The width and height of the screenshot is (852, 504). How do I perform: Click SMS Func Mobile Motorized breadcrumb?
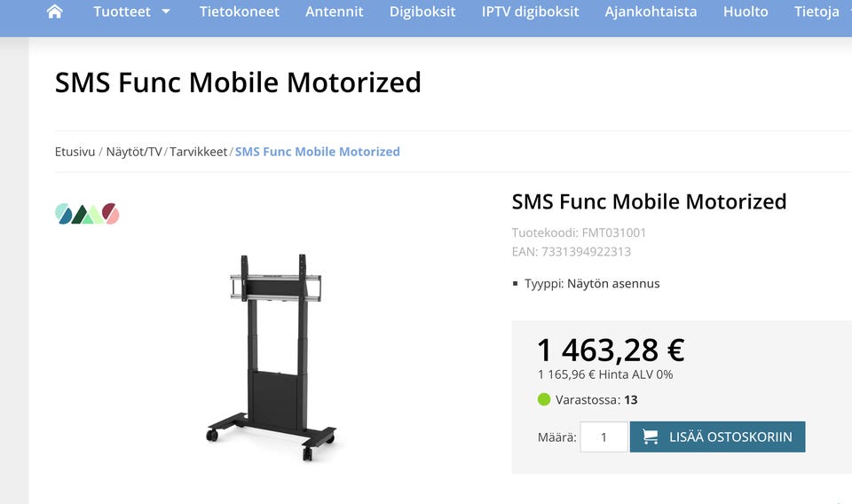(x=317, y=152)
